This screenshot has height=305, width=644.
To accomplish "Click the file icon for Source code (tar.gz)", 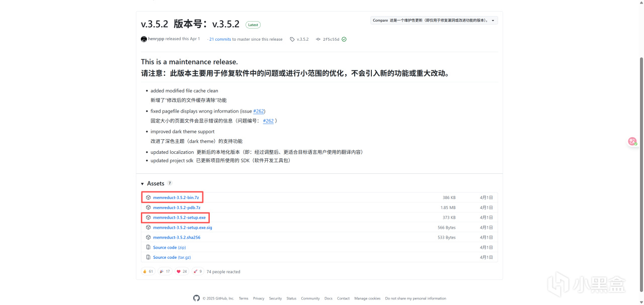I will tap(148, 257).
